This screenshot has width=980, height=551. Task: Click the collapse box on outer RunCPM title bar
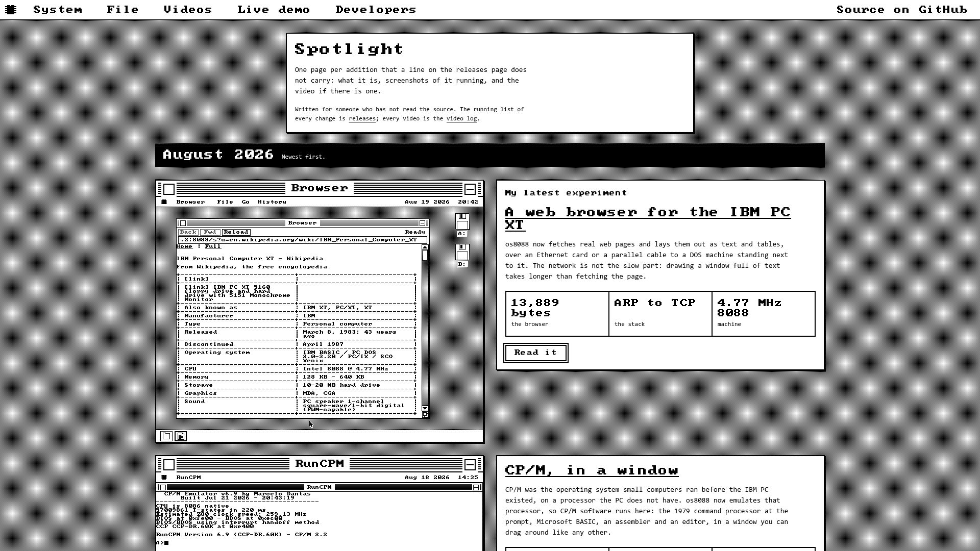click(470, 464)
